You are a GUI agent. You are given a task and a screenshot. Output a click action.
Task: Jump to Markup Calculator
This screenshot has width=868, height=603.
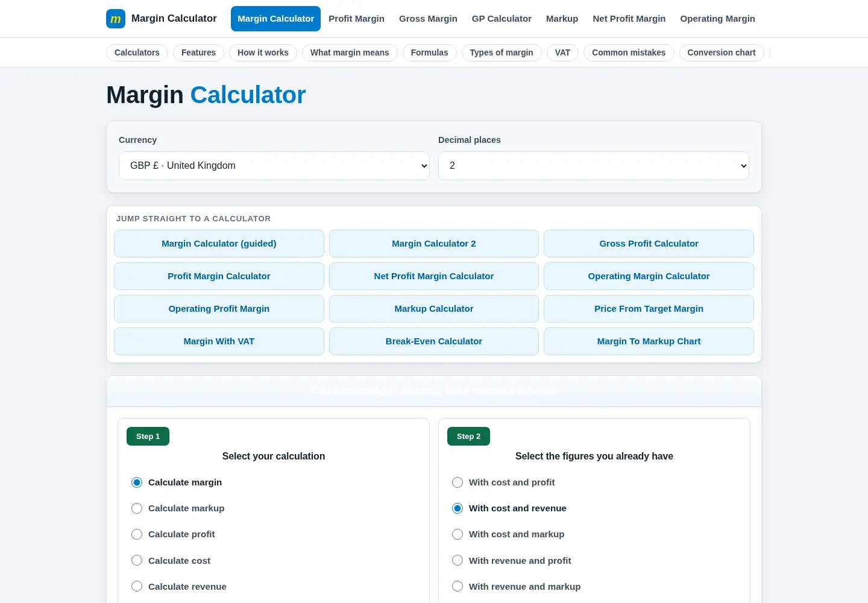click(x=434, y=309)
